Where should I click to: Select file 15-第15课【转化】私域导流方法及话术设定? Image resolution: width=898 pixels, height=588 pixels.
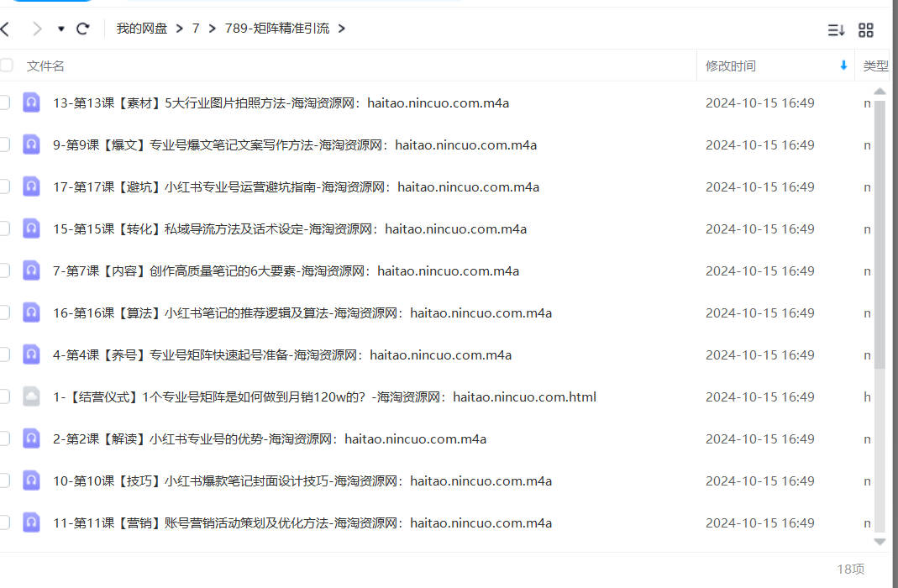[x=290, y=229]
